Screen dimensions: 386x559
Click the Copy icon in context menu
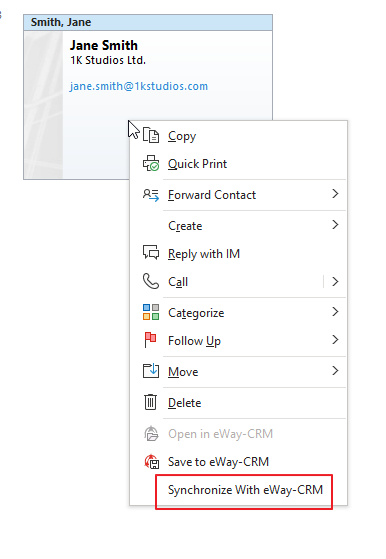(x=151, y=135)
